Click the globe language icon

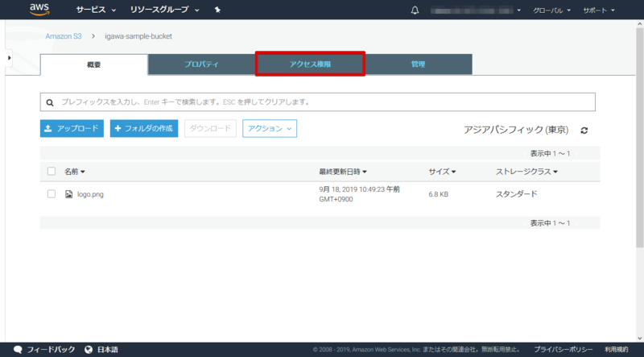coord(89,350)
